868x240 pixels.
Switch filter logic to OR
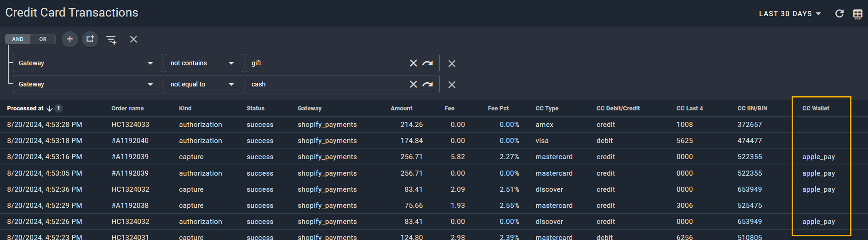[x=43, y=39]
